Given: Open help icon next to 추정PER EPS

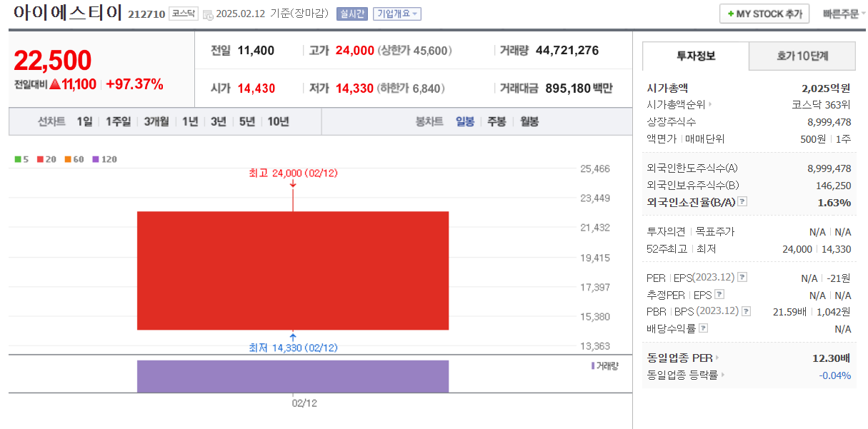Looking at the screenshot, I should (x=719, y=294).
